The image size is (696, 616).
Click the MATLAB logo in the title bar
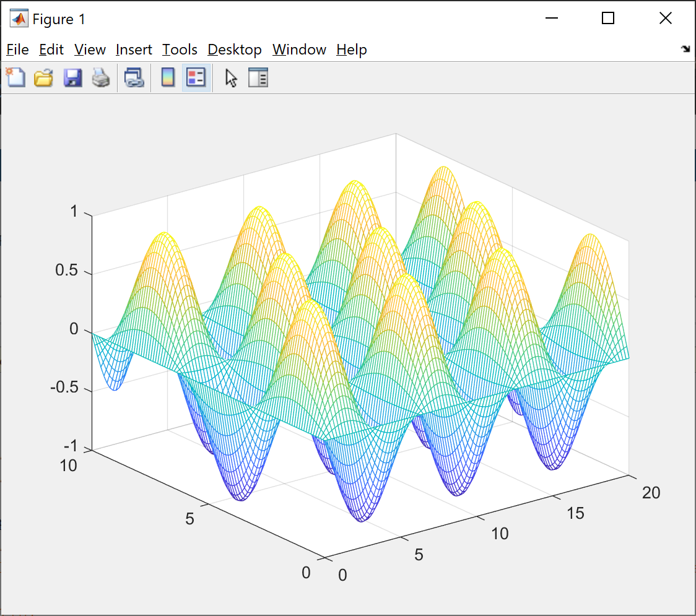tap(19, 19)
